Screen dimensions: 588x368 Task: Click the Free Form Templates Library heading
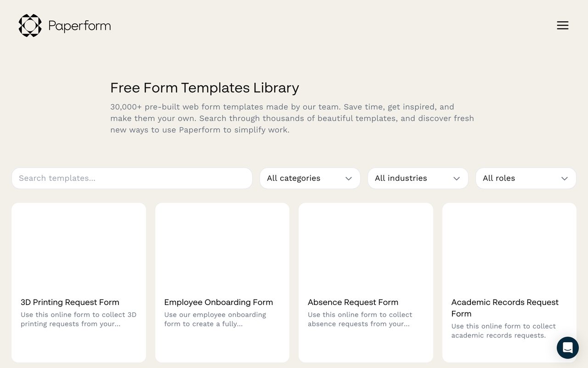point(204,87)
